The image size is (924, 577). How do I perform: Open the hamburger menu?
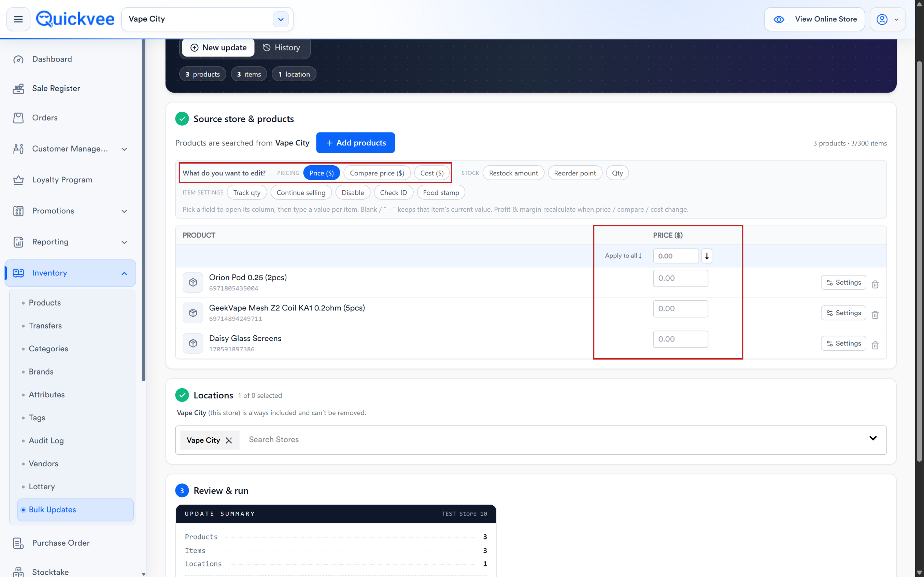click(18, 19)
